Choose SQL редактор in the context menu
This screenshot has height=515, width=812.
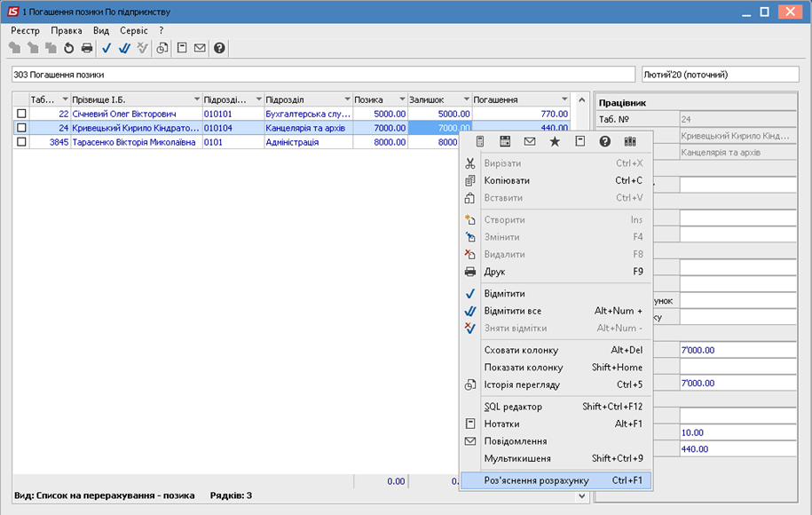click(x=556, y=406)
